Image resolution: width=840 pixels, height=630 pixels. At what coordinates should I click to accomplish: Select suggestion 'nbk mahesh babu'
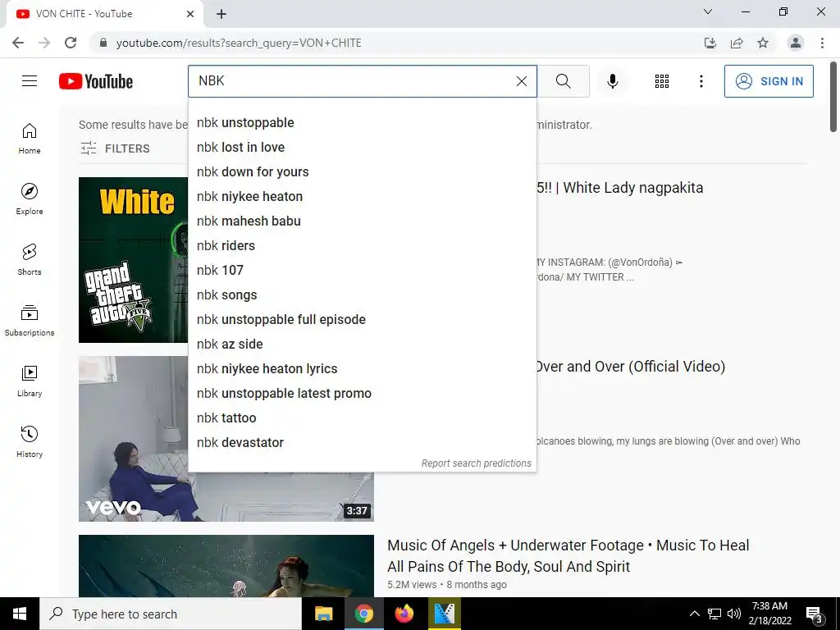coord(362,221)
